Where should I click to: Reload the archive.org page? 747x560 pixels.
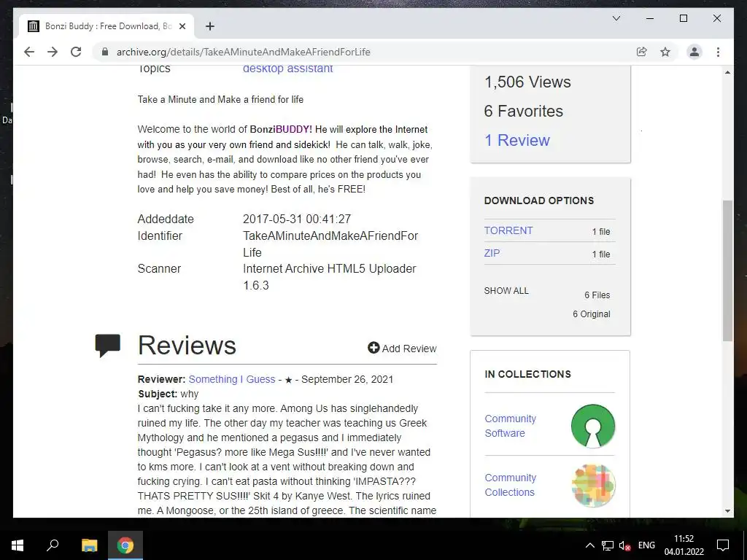click(x=76, y=52)
